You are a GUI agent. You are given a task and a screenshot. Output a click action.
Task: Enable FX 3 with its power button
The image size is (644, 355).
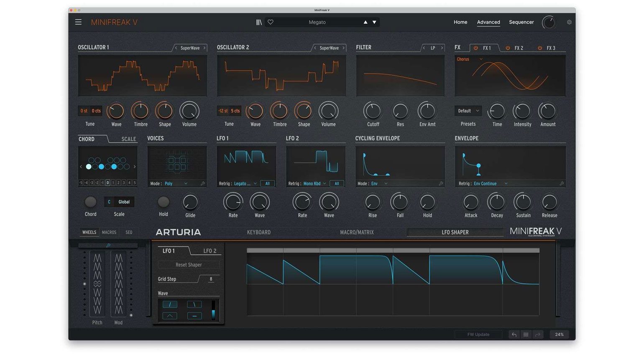pyautogui.click(x=540, y=48)
